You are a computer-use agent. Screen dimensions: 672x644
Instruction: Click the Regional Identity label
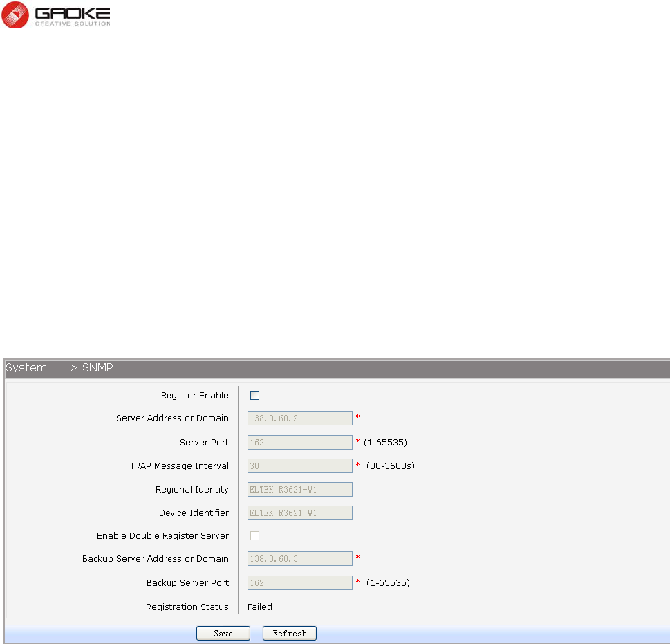[x=192, y=489]
